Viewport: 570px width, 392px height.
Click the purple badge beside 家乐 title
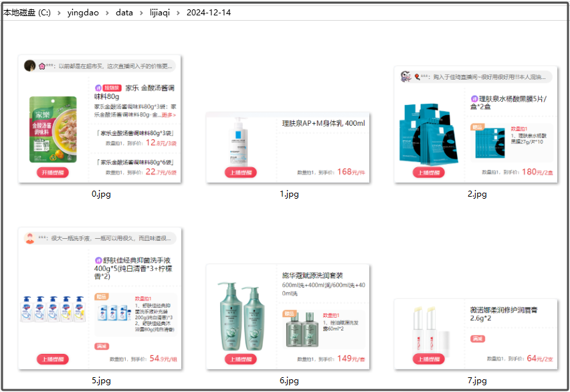[98, 88]
